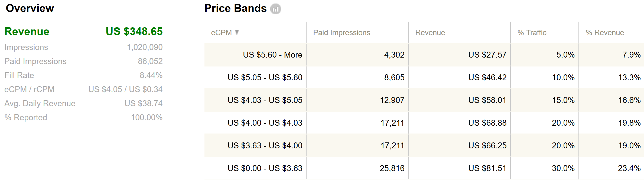The width and height of the screenshot is (644, 180).
Task: Click the Fill Rate metric label
Action: pos(19,75)
